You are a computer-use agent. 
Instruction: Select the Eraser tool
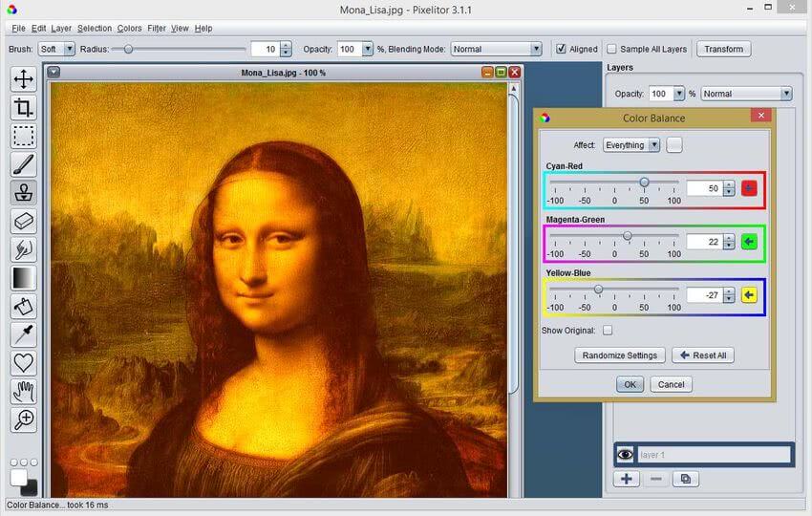[23, 221]
